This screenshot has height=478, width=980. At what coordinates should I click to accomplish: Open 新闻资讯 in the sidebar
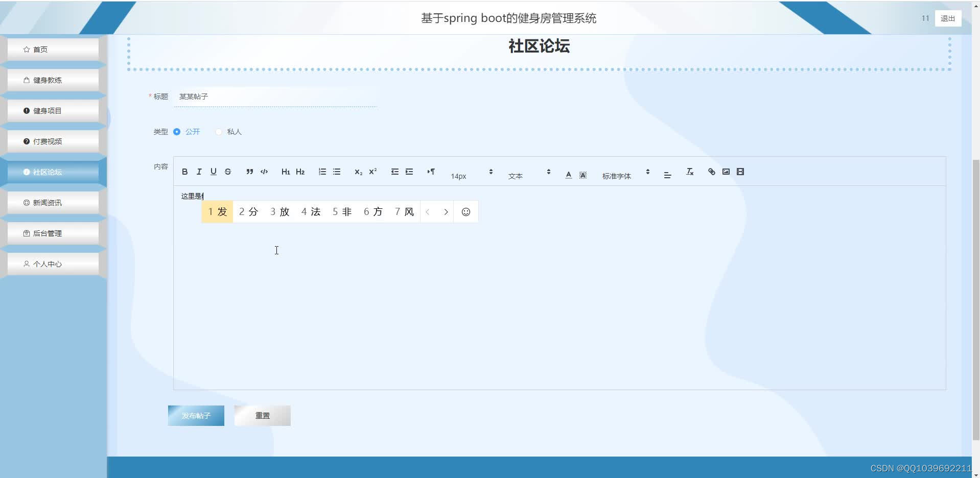[53, 203]
